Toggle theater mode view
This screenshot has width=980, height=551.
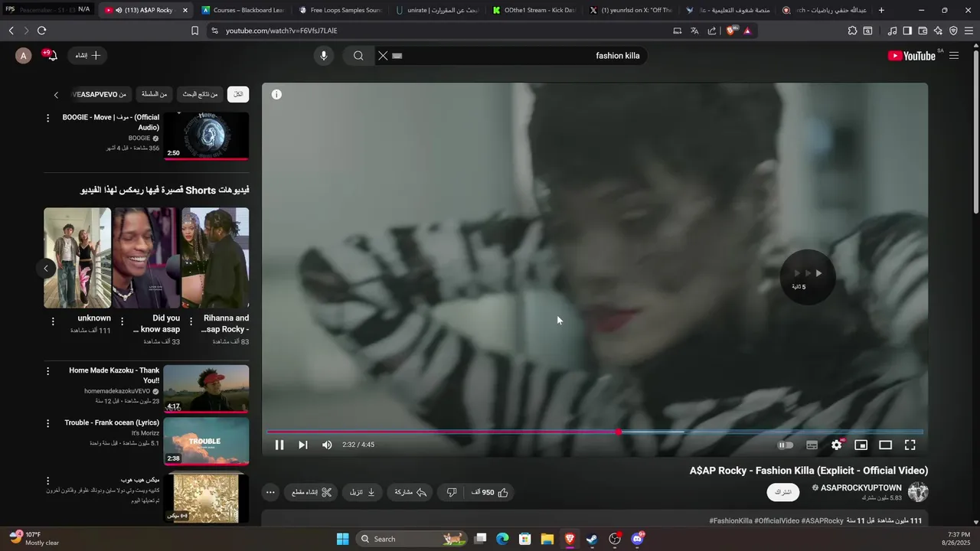tap(885, 445)
